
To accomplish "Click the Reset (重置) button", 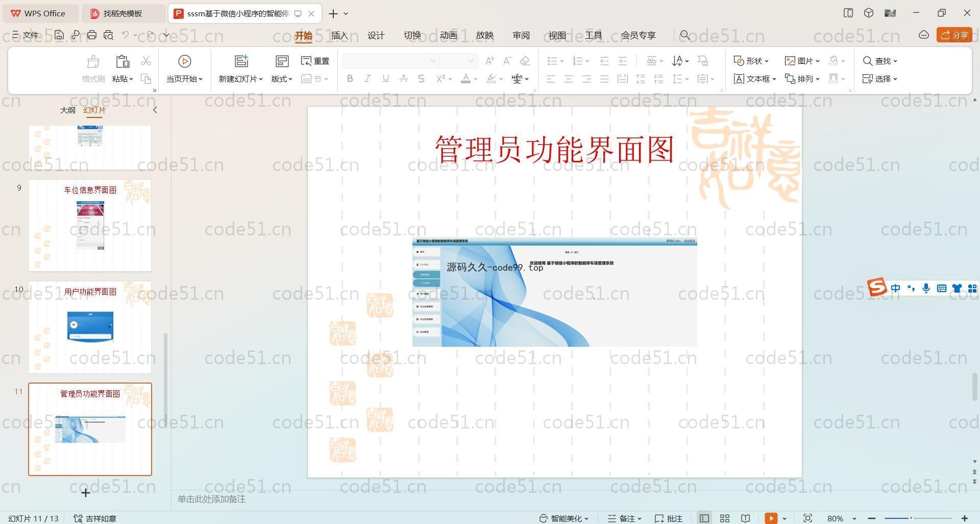I will [x=315, y=61].
